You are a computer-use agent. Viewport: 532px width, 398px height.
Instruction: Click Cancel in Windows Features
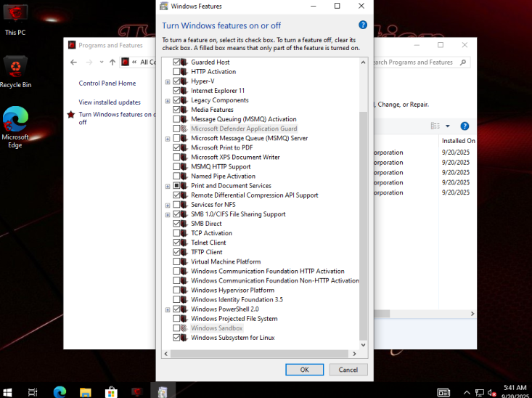[x=348, y=370]
